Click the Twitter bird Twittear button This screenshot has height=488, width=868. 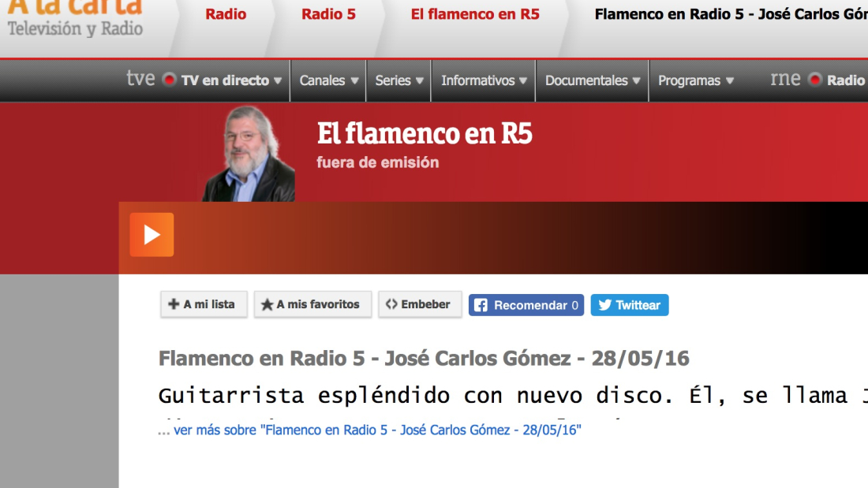coord(629,305)
